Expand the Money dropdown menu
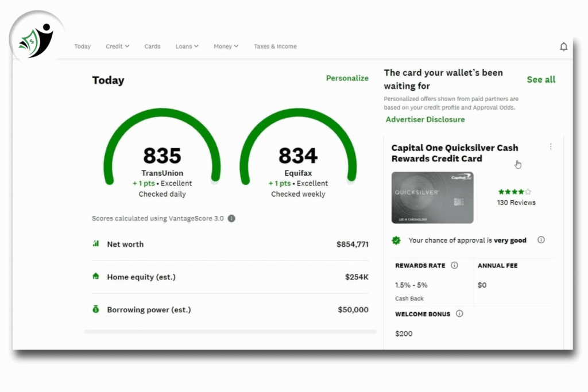Viewport: 588px width, 392px height. click(x=226, y=46)
